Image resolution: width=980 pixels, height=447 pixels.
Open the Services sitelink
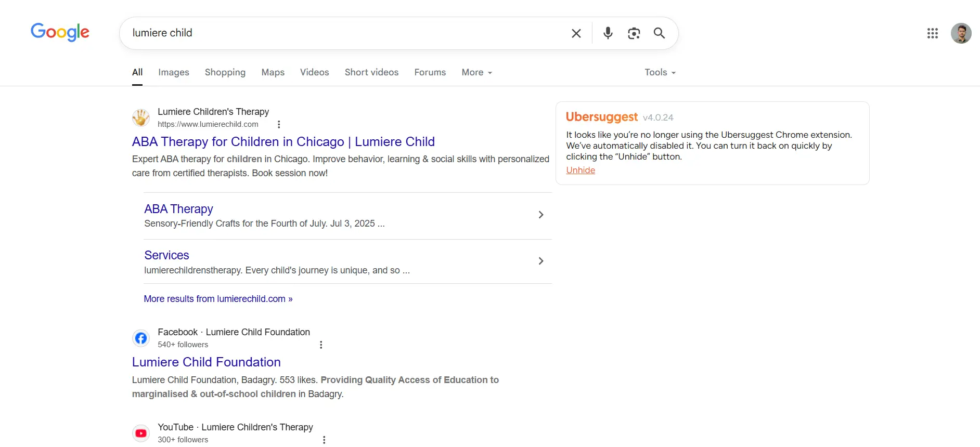(x=166, y=255)
